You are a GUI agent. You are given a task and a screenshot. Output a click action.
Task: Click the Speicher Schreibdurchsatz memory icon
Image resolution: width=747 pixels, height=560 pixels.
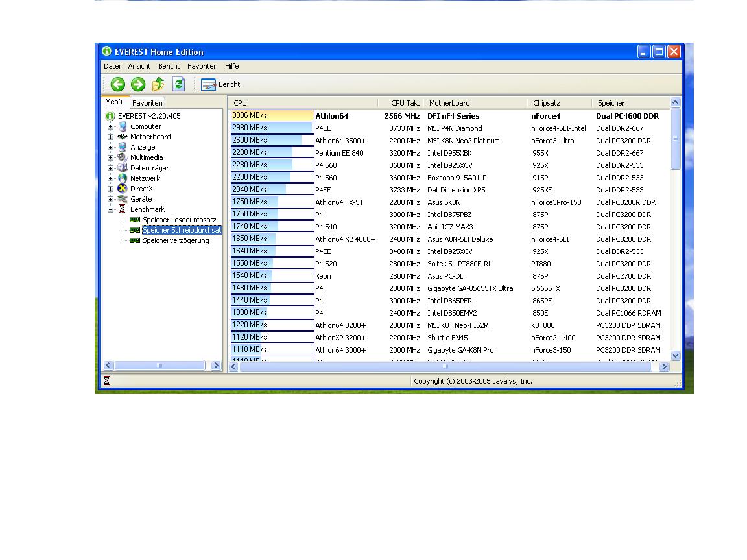point(135,231)
